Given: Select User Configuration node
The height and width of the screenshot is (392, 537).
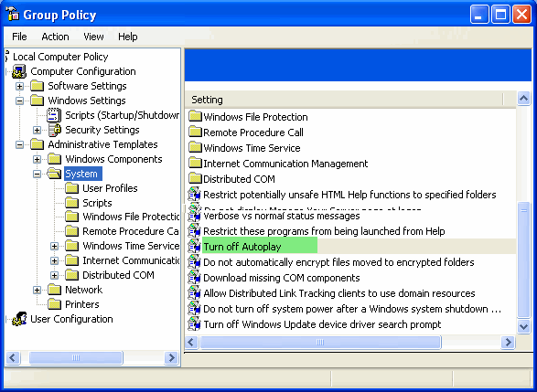Looking at the screenshot, I should (71, 319).
